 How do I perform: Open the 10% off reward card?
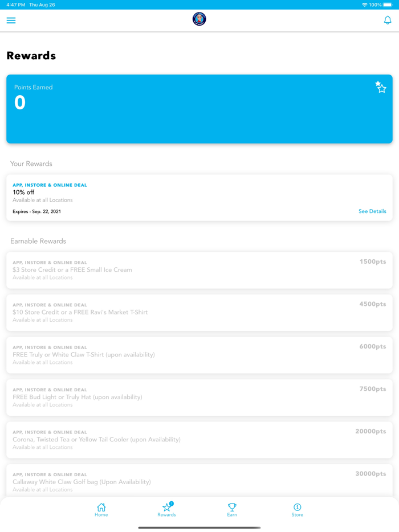point(171,197)
